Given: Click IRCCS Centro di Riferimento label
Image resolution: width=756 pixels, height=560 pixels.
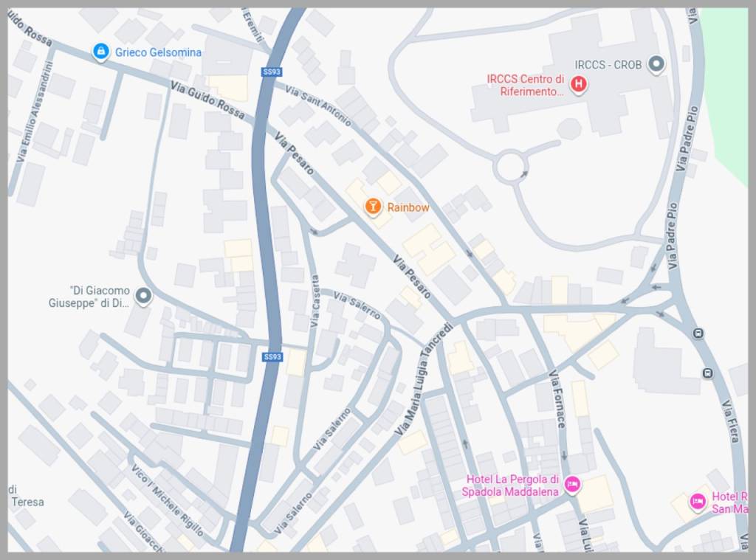Looking at the screenshot, I should pos(526,86).
